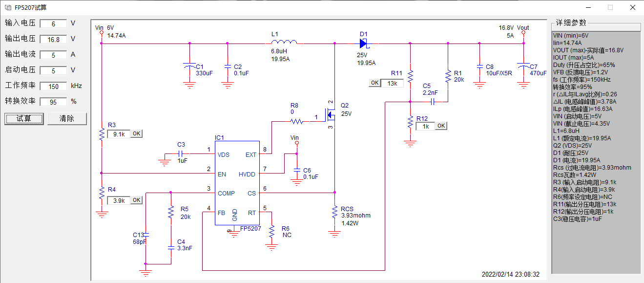Screen dimensions: 644x283
Task: Click the HVDD pin label on IC1
Action: tap(247, 174)
